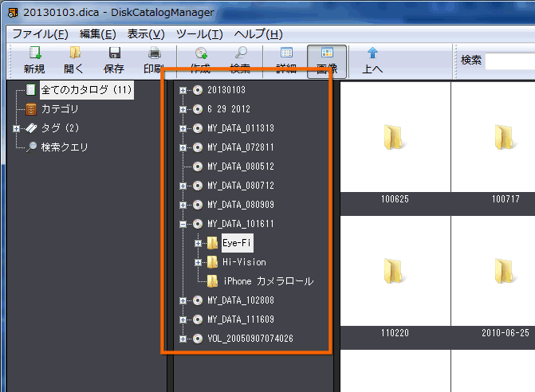Open the ファイル(F) menu
535x392 pixels.
(40, 34)
